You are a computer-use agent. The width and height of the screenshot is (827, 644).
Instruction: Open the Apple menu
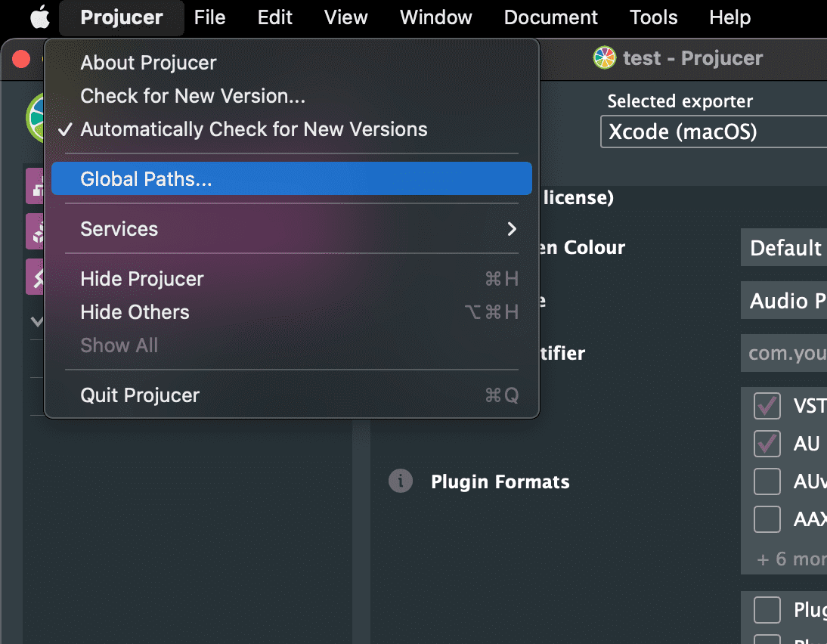39,17
